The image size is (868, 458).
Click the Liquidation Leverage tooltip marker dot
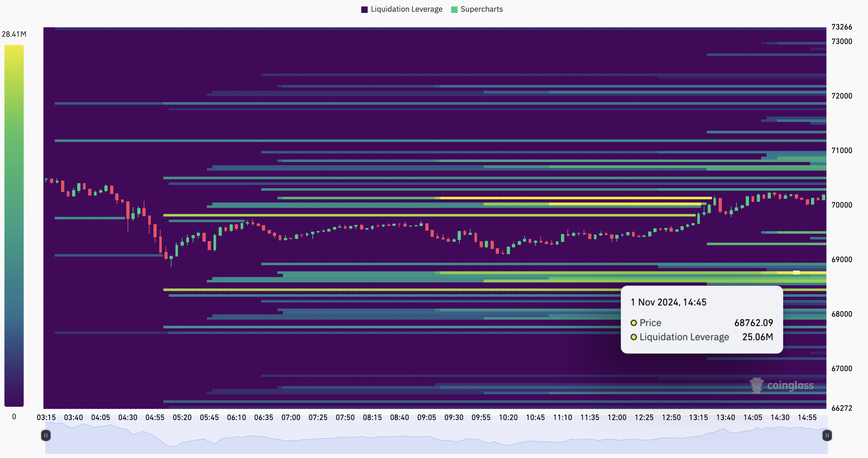634,337
